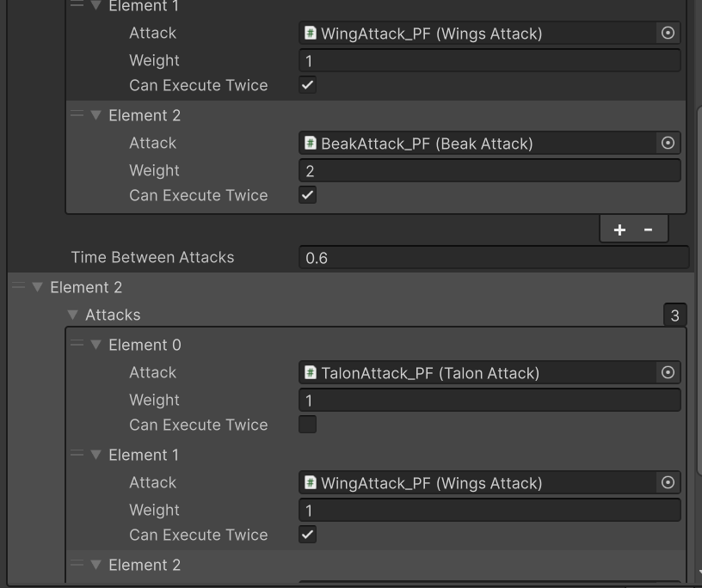Viewport: 702px width, 588px height.
Task: Click the drag handle beside Element 2 with Attacks
Action: (x=18, y=285)
